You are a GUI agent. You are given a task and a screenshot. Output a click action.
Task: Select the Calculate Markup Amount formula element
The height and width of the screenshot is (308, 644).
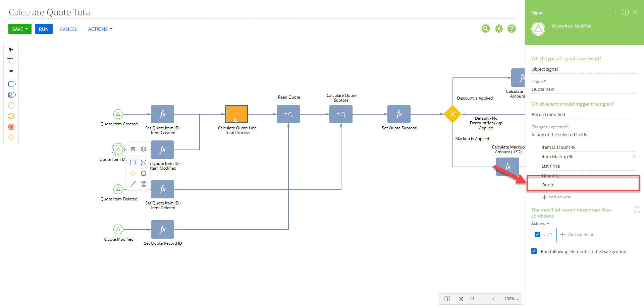[x=507, y=167]
